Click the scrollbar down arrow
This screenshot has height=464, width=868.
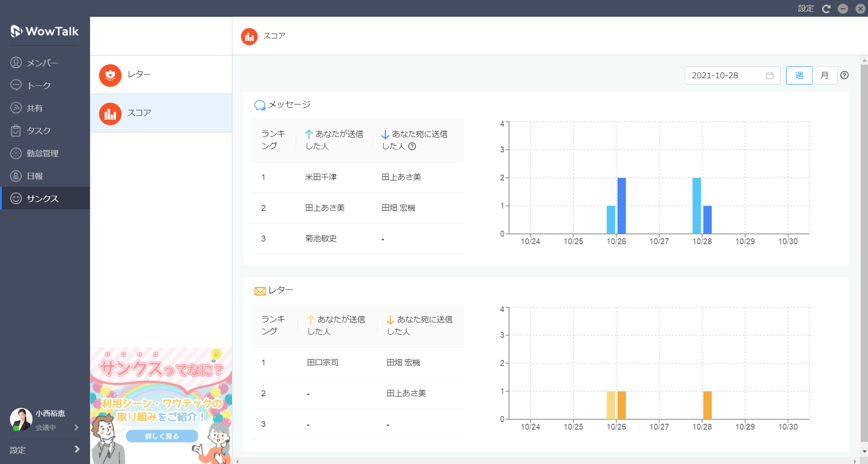[864, 451]
